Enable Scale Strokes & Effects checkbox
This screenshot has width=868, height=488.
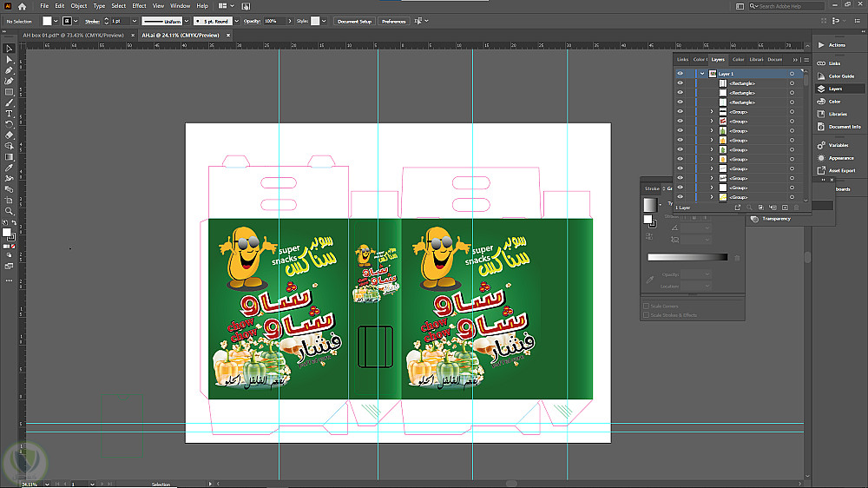[646, 314]
